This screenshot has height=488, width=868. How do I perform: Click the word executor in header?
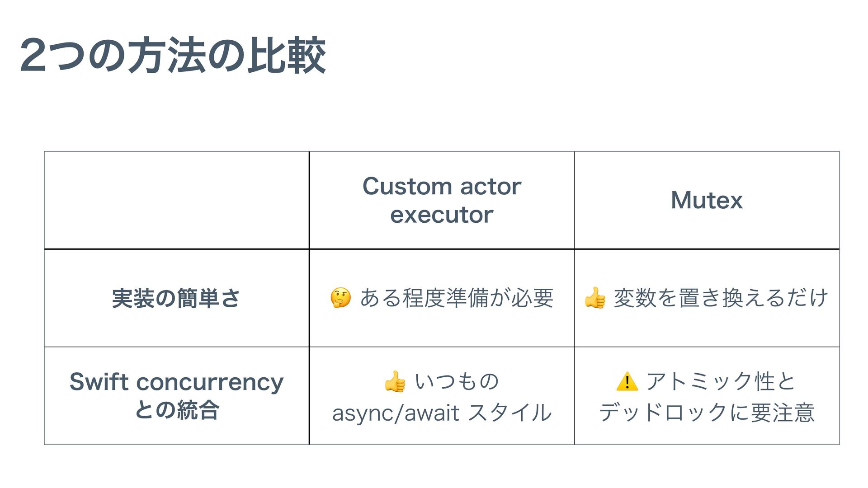point(442,215)
